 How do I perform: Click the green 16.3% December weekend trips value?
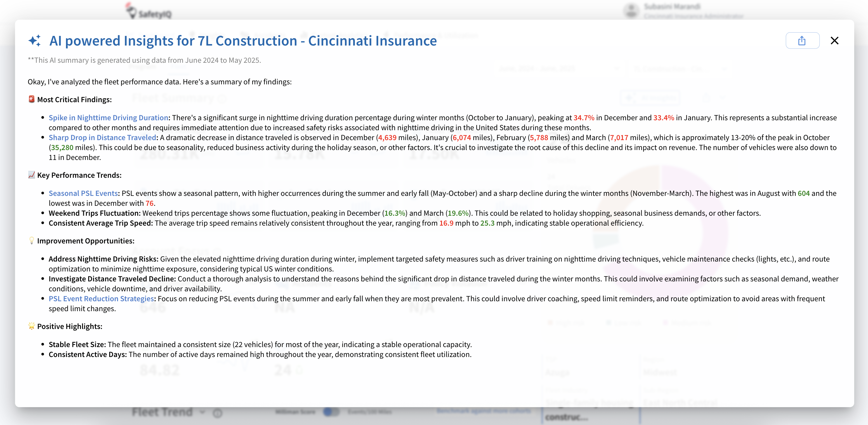[395, 213]
